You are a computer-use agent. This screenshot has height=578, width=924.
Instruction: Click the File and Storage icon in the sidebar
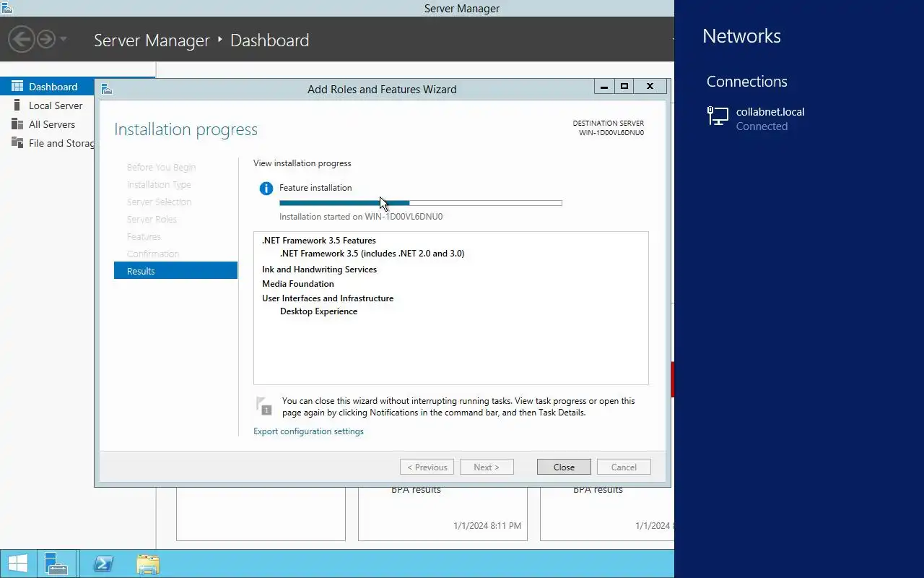click(17, 143)
